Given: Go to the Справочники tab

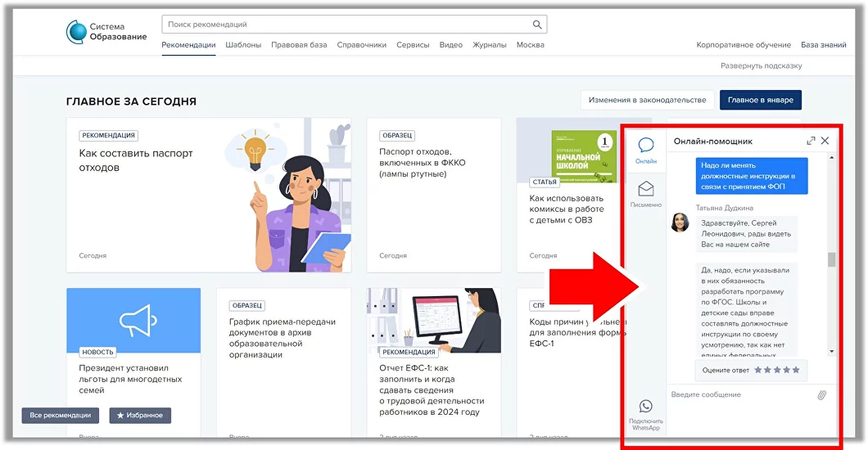Looking at the screenshot, I should pos(361,45).
